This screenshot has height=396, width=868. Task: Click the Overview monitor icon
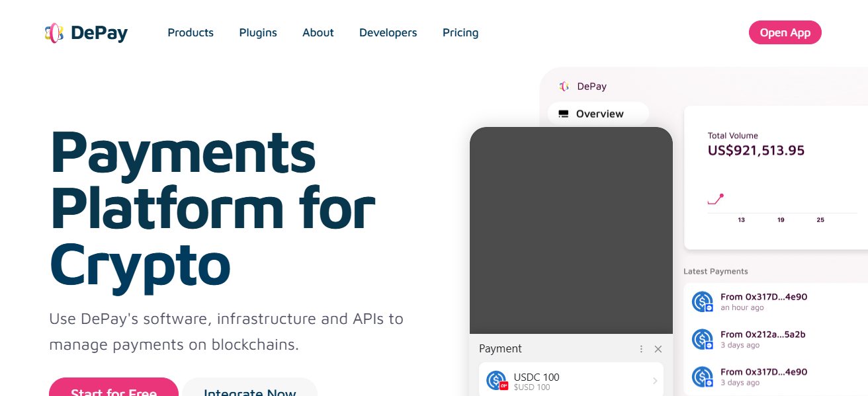click(564, 114)
